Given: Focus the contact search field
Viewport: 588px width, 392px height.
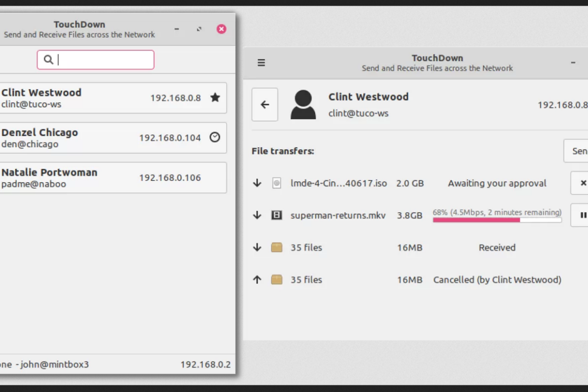Looking at the screenshot, I should [102, 60].
